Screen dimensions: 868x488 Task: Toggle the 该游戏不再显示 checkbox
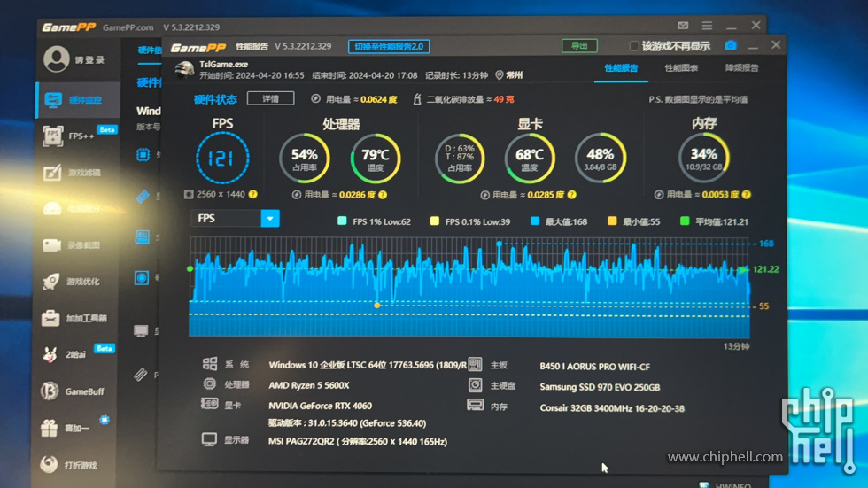click(x=634, y=46)
